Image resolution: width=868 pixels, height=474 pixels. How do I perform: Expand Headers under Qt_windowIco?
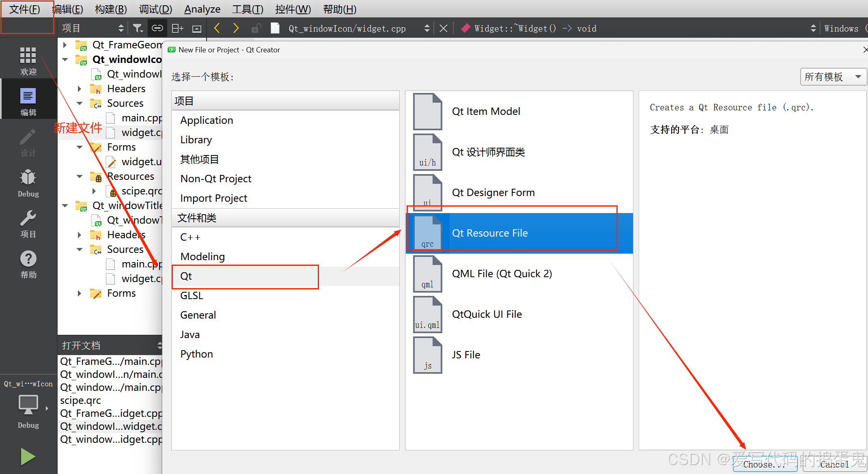pos(80,88)
